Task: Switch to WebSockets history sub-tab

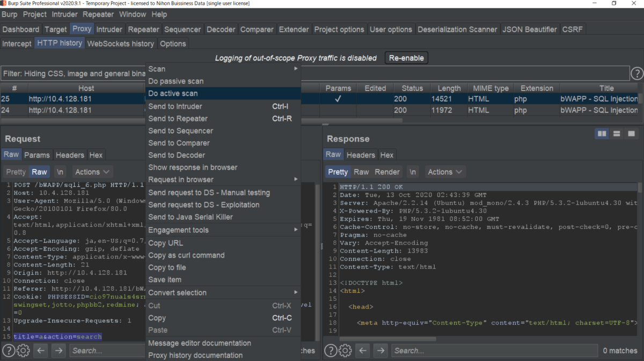Action: (120, 44)
